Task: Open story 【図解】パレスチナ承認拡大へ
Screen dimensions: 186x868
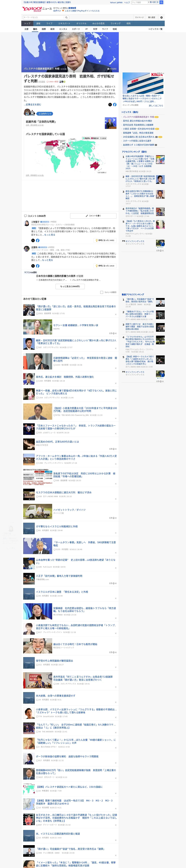Action: point(69,787)
